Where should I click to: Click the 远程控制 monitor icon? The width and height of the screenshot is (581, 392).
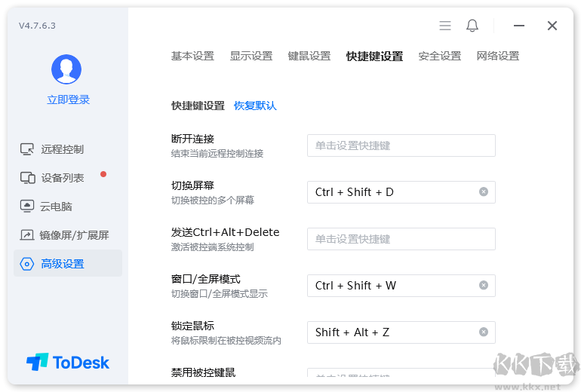coord(27,149)
